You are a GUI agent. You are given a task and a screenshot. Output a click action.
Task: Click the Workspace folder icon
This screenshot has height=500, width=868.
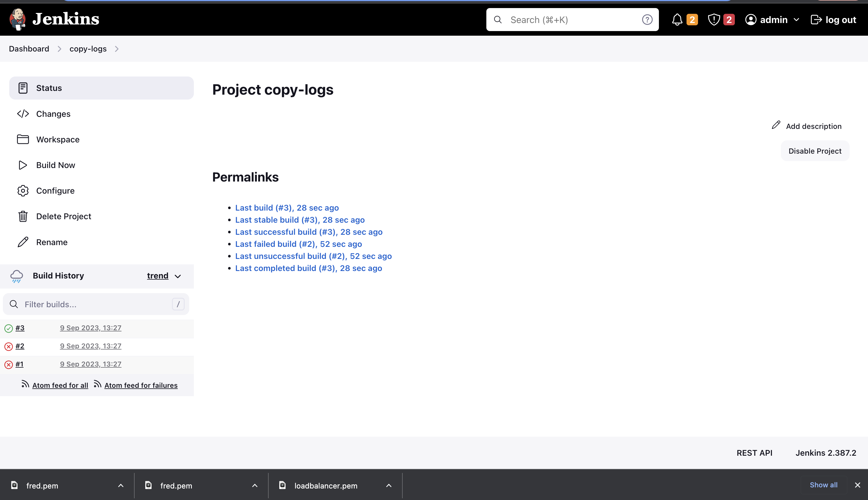(x=23, y=140)
